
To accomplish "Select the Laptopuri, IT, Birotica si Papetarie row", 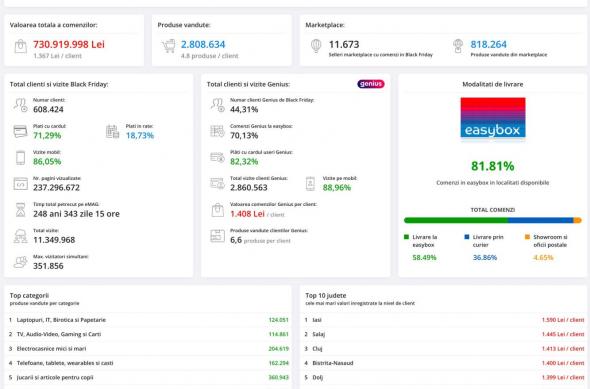I will (148, 320).
